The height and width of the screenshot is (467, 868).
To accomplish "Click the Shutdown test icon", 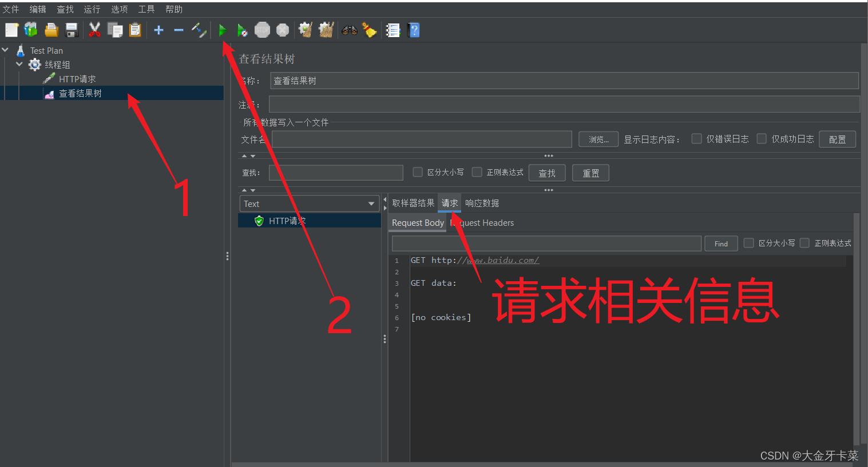I will click(283, 30).
